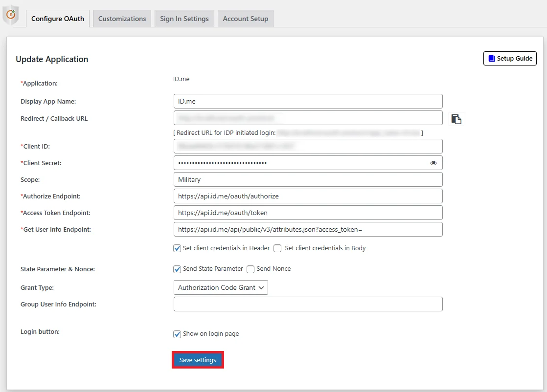547x392 pixels.
Task: Click the 'ID.me' application name text
Action: [181, 79]
